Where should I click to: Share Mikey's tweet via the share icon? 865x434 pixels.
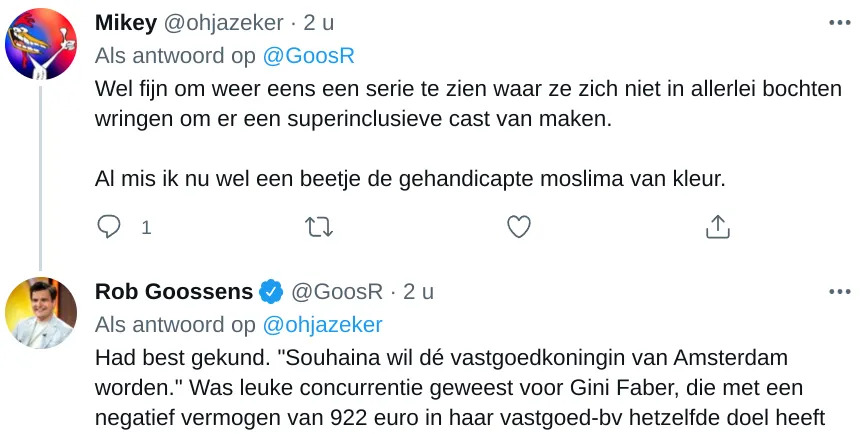718,226
